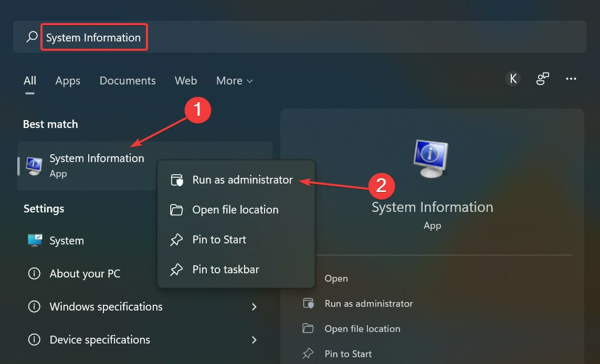Open the K user account avatar
The width and height of the screenshot is (600, 364).
tap(513, 79)
